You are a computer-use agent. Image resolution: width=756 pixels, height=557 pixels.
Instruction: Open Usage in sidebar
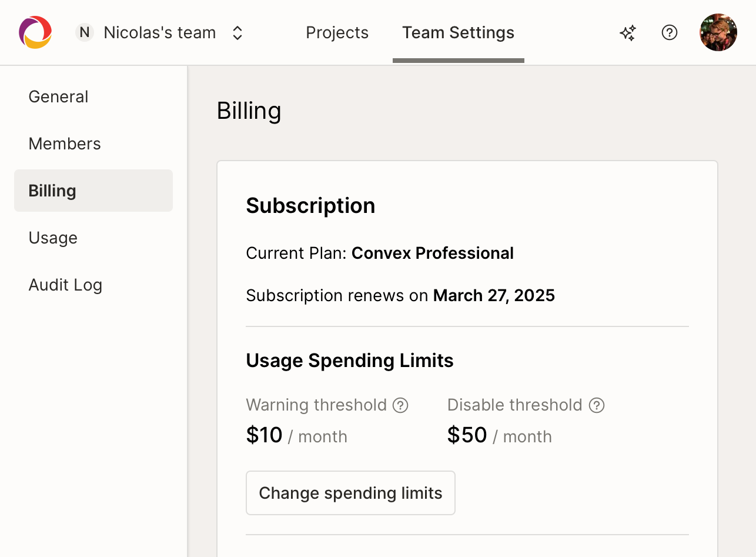click(x=93, y=238)
